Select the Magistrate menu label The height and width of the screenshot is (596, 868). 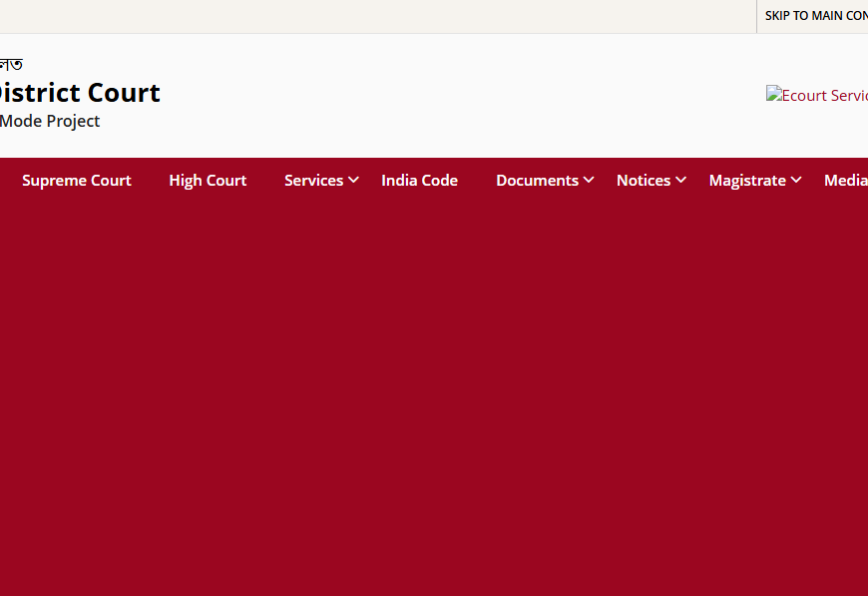click(x=747, y=181)
